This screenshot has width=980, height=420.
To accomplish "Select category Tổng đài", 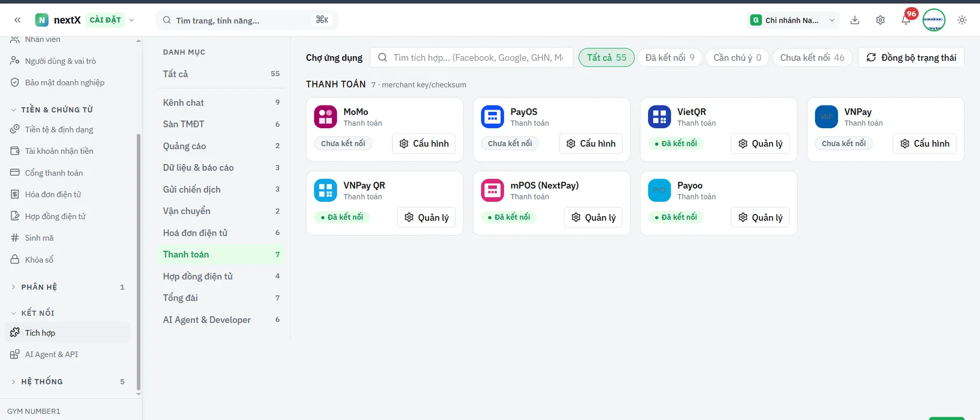I will (x=221, y=298).
